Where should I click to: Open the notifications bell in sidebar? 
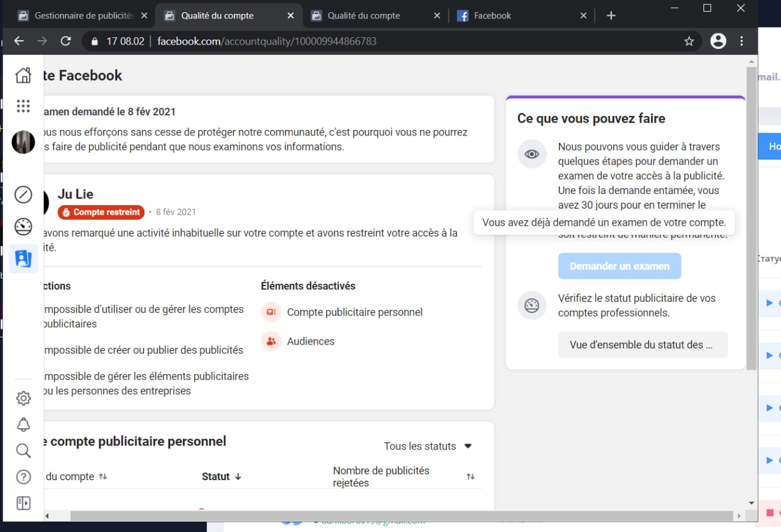23,425
